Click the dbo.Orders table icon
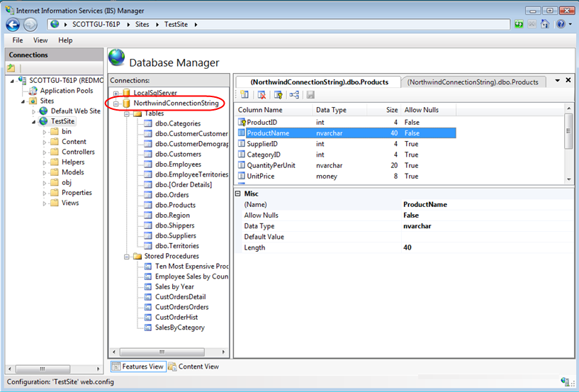Viewport: 579px width, 392px height. (x=147, y=195)
